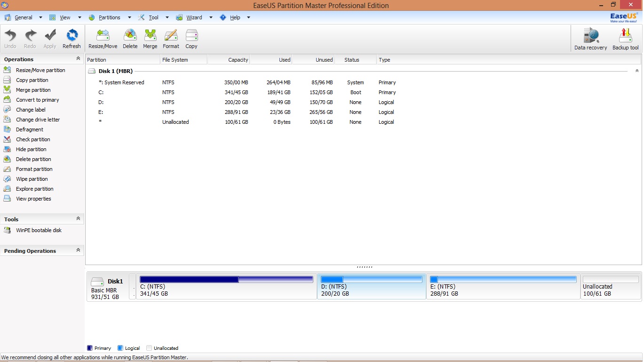
Task: Collapse the Pending Operations section
Action: coord(79,250)
